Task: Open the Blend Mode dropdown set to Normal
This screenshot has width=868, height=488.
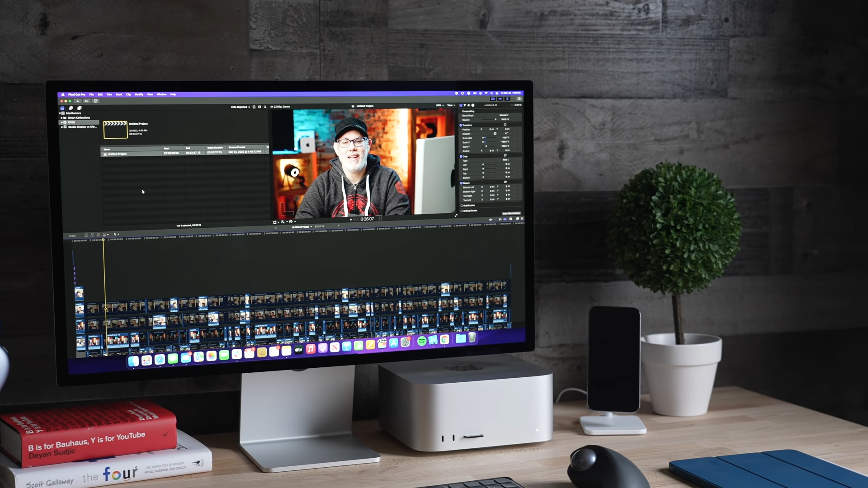Action: pyautogui.click(x=504, y=115)
